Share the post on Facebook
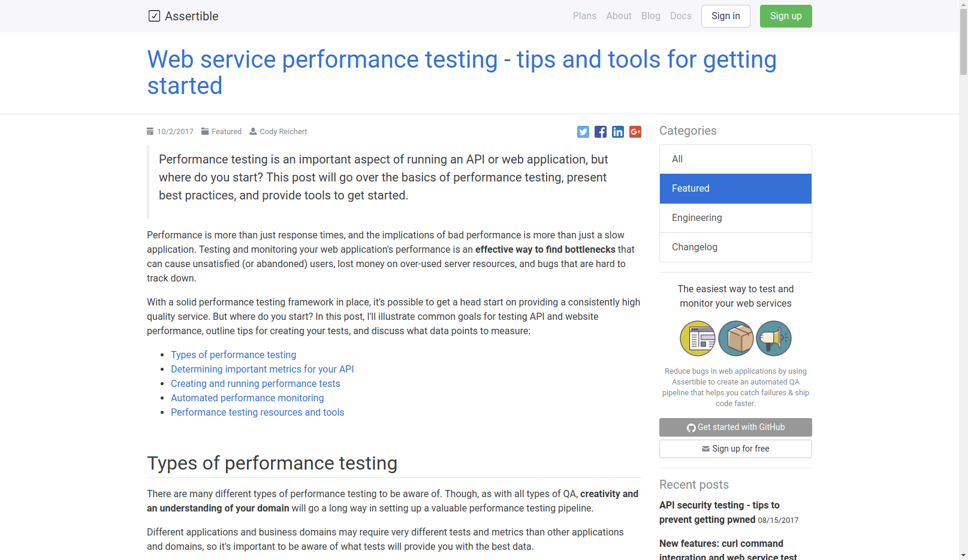 (x=601, y=132)
